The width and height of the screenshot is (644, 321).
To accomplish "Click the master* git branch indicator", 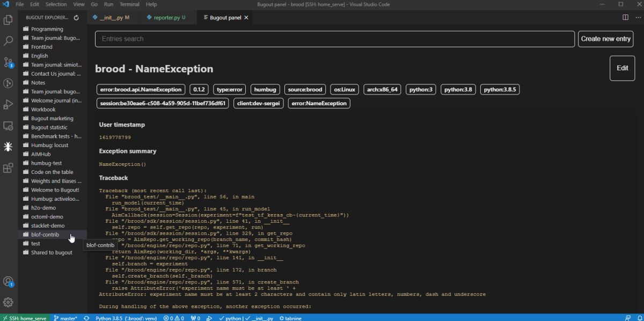I will pos(65,318).
